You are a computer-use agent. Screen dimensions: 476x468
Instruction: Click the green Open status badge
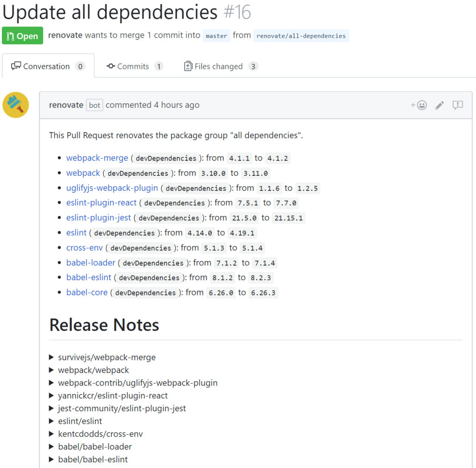(22, 36)
